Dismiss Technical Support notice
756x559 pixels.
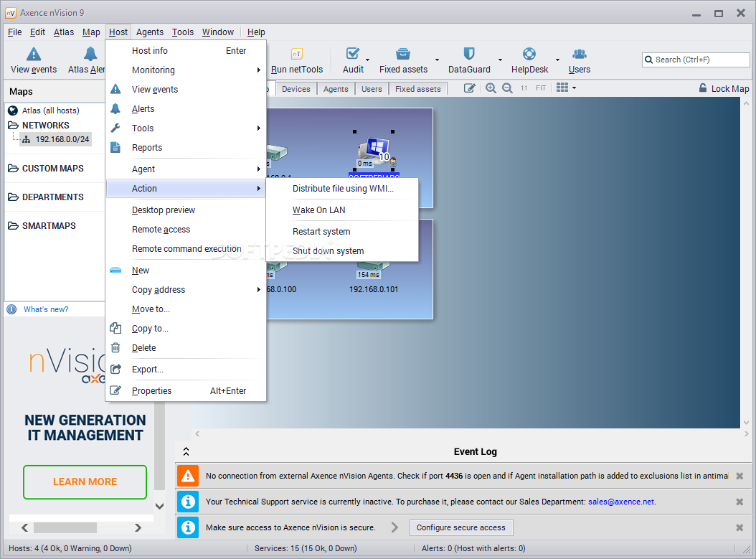[739, 502]
